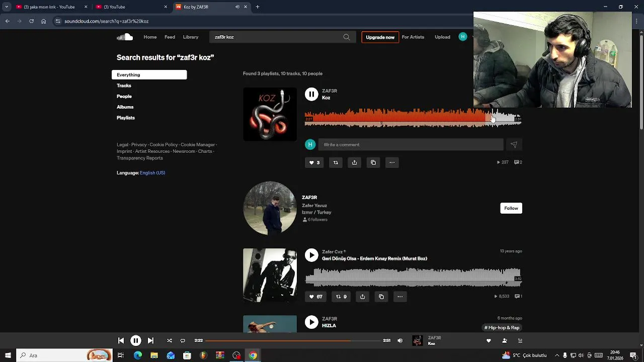The image size is (644, 362).
Task: Like Geri Dönüş Olsa remix track
Action: click(316, 297)
